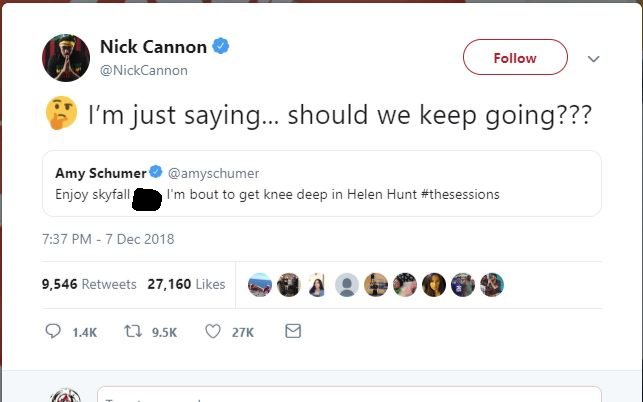Click the reply text input field
The height and width of the screenshot is (402, 643).
click(x=348, y=395)
